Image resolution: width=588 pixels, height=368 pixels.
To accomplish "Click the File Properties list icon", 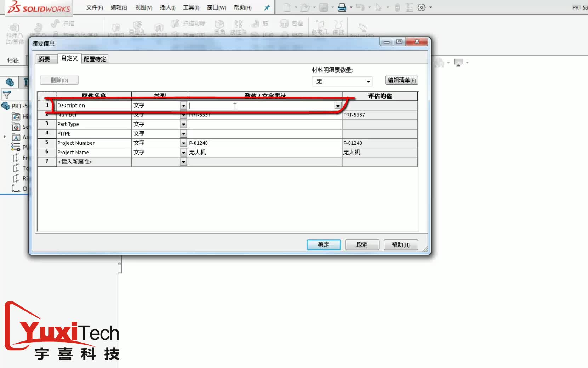I will tap(410, 7).
